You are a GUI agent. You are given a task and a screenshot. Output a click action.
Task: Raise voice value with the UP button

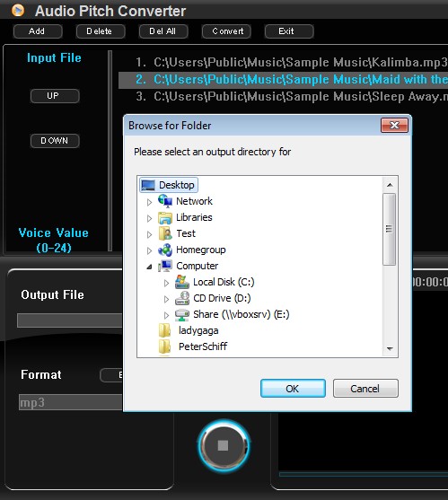coord(55,96)
